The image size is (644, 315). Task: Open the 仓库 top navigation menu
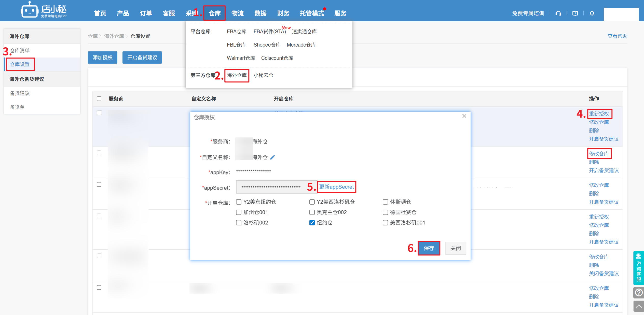(214, 13)
